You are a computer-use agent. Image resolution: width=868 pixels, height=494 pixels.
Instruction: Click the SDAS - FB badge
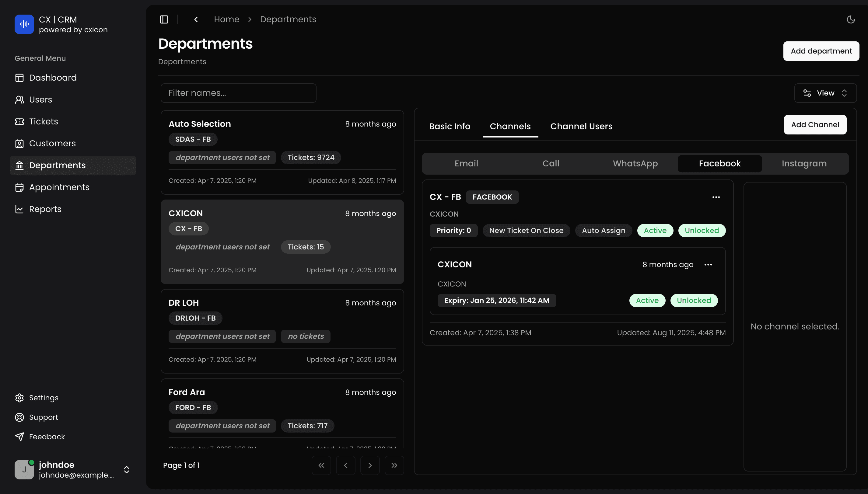pyautogui.click(x=193, y=139)
